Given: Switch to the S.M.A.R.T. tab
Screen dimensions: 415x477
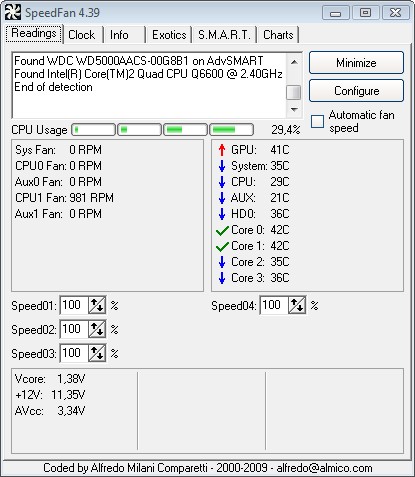Looking at the screenshot, I should [224, 35].
